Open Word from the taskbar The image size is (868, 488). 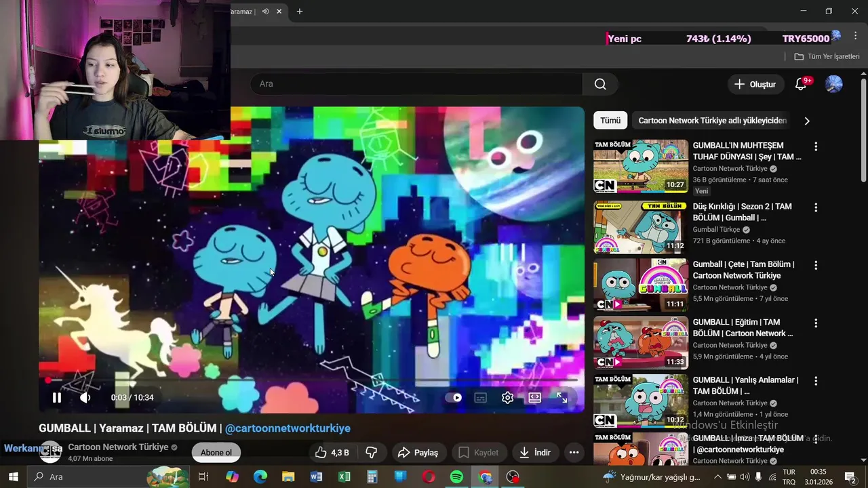[316, 476]
